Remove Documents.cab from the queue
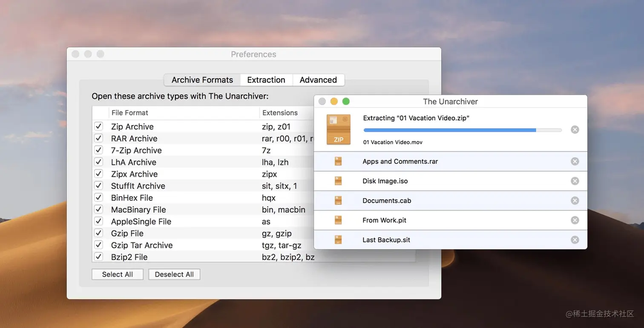The height and width of the screenshot is (328, 644). [x=575, y=200]
